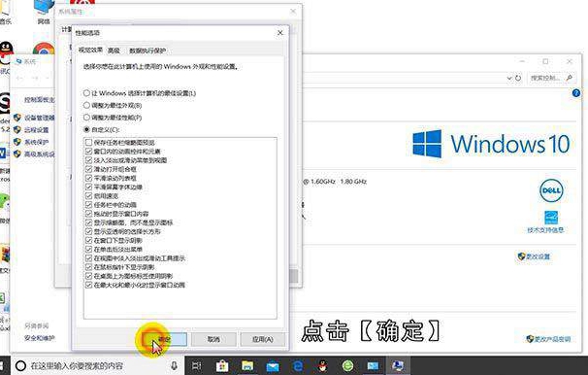The image size is (588, 375).
Task: Open Mail app from taskbar
Action: 273,366
